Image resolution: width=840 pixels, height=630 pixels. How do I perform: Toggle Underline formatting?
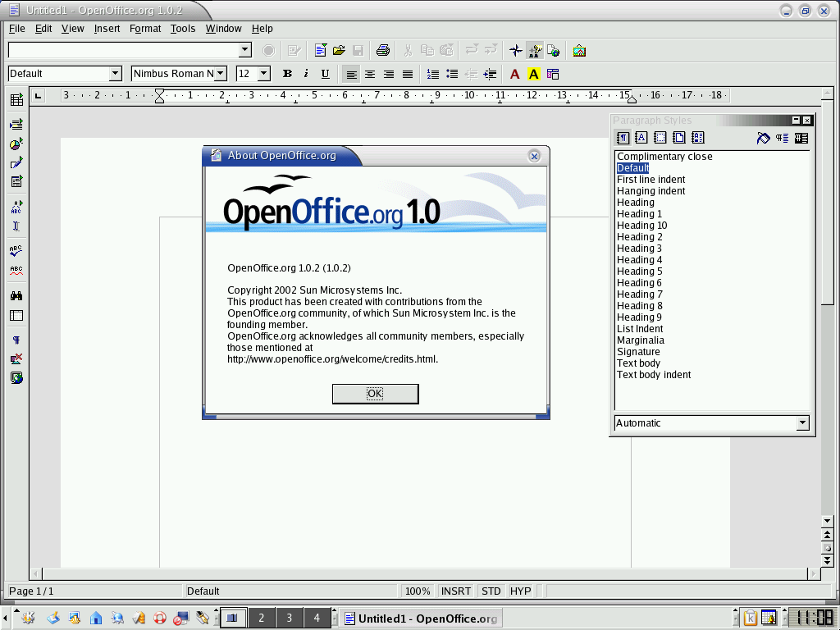325,74
